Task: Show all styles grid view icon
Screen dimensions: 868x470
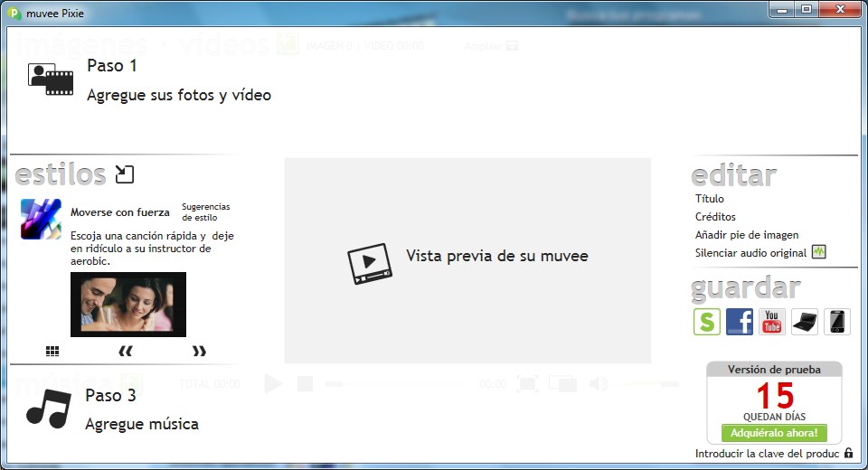Action: tap(52, 351)
